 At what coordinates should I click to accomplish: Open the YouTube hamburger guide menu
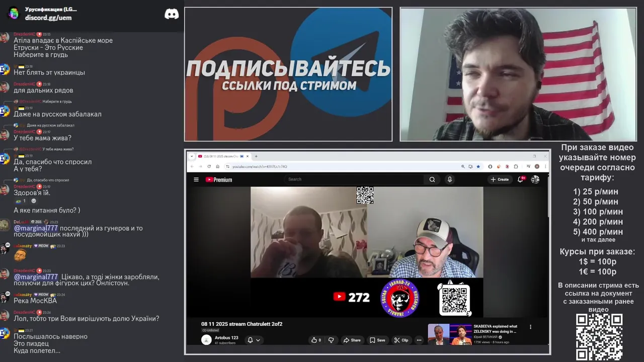click(196, 179)
